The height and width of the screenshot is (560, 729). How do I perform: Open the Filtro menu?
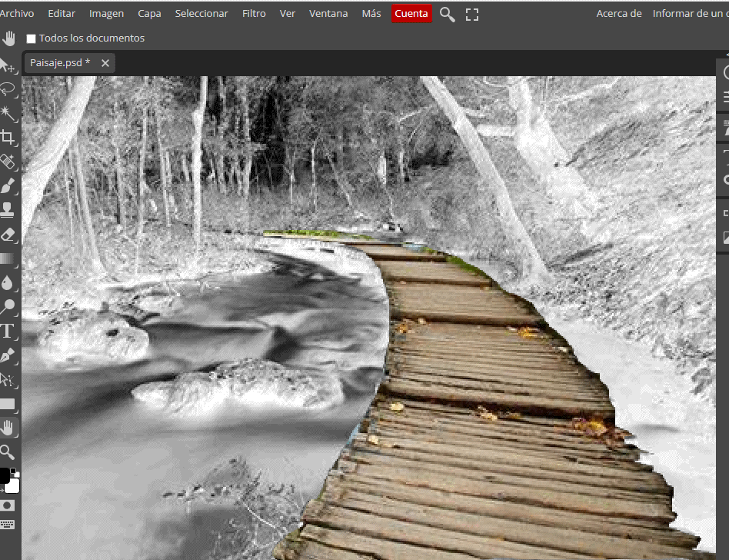(x=254, y=13)
